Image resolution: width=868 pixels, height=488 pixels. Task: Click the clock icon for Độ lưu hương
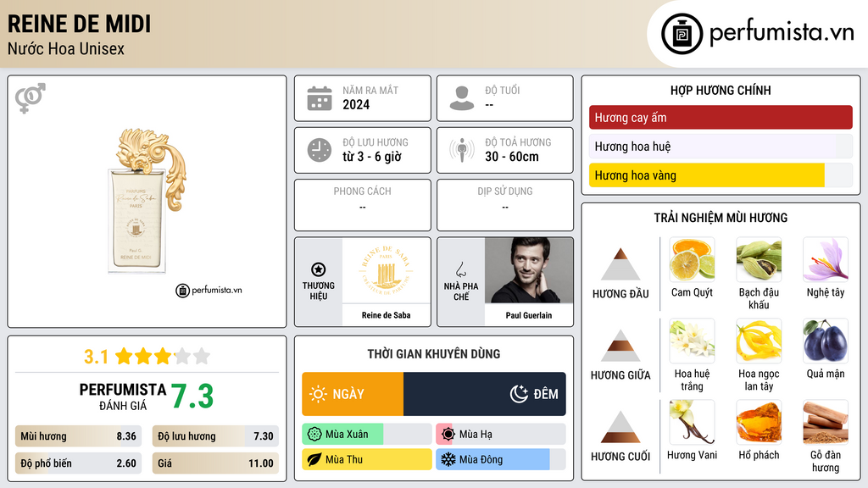tap(320, 150)
